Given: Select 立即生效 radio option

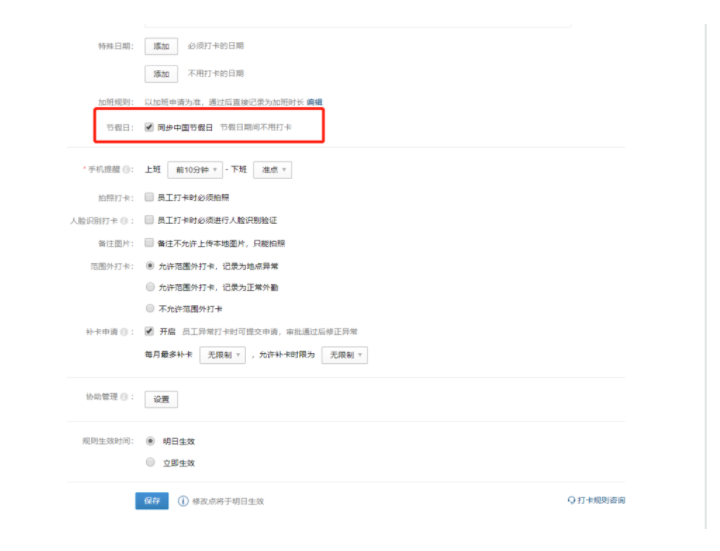Looking at the screenshot, I should [150, 462].
